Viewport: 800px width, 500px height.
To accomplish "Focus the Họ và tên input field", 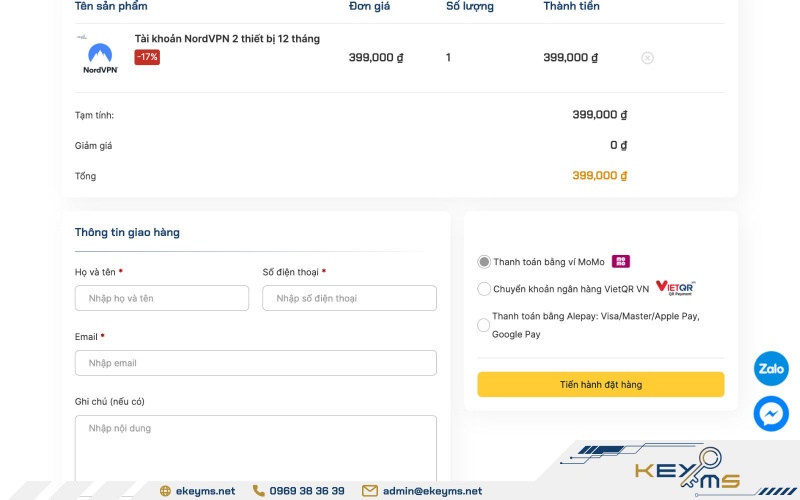I will [x=162, y=298].
